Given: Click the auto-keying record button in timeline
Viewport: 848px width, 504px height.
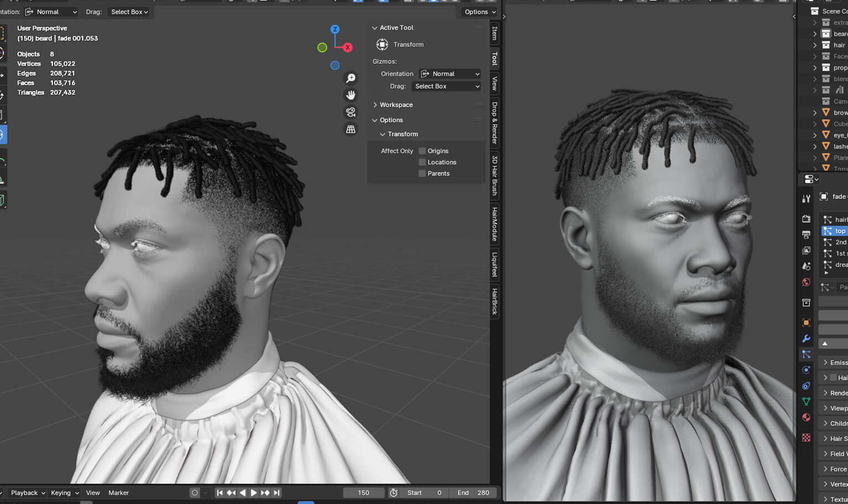Looking at the screenshot, I should tap(195, 492).
